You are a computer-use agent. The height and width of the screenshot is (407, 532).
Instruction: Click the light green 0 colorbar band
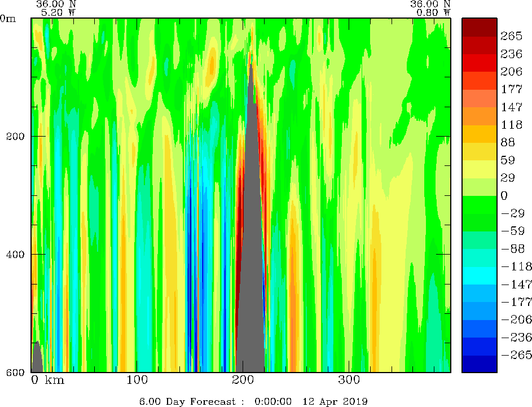480,187
